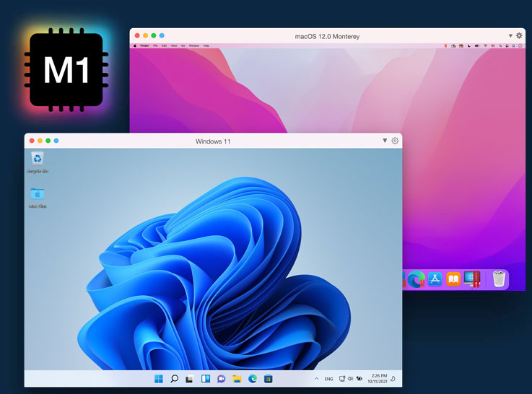Open the Recycle Bin desktop icon
Screen dimensions: 532x394
pyautogui.click(x=38, y=162)
